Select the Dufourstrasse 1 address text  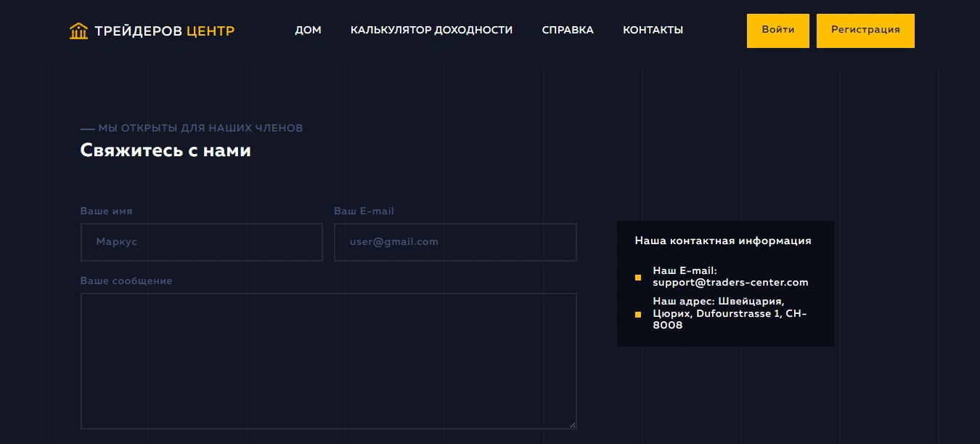tap(738, 313)
